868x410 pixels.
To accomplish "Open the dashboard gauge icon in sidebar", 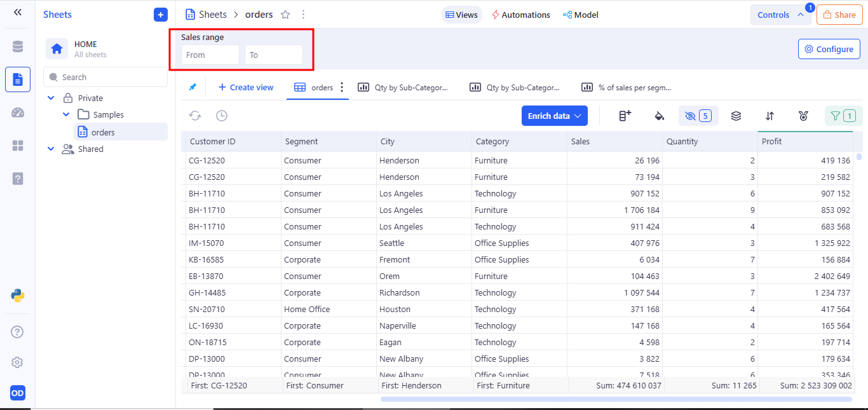I will pyautogui.click(x=17, y=113).
